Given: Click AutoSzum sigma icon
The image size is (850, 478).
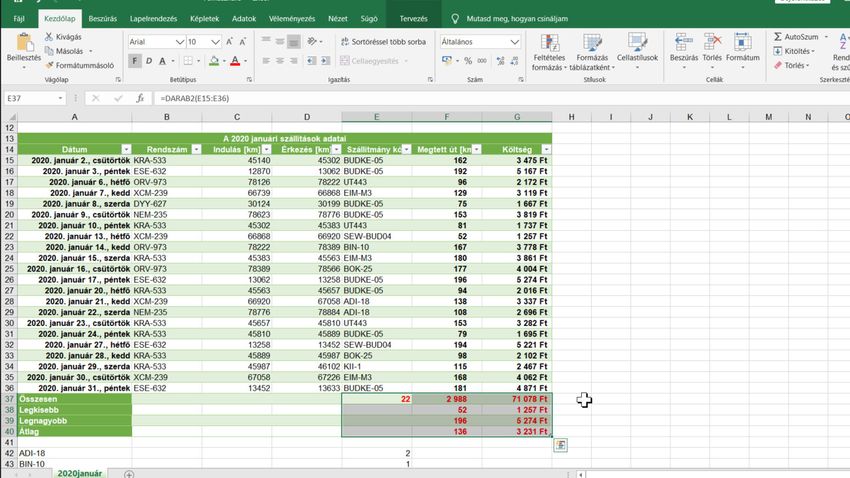Looking at the screenshot, I should [778, 36].
